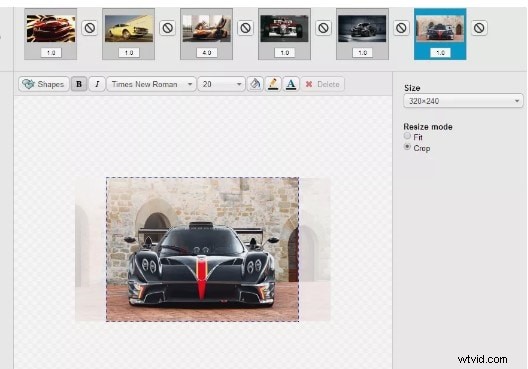Remove the yellow car frame
The width and height of the screenshot is (528, 369).
pyautogui.click(x=167, y=28)
